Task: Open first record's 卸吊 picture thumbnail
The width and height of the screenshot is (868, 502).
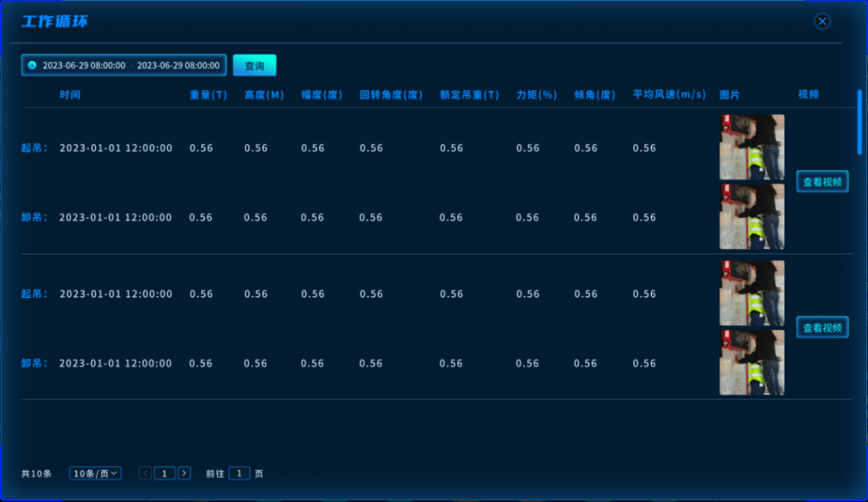Action: point(752,216)
